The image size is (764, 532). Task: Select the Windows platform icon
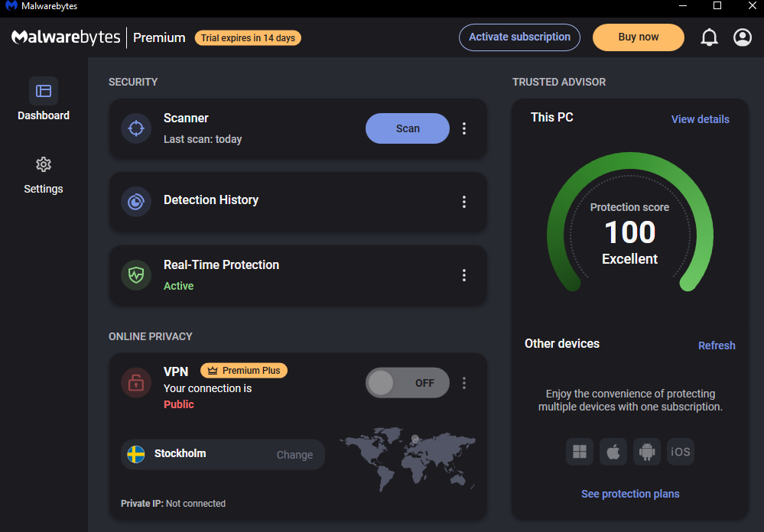[580, 452]
